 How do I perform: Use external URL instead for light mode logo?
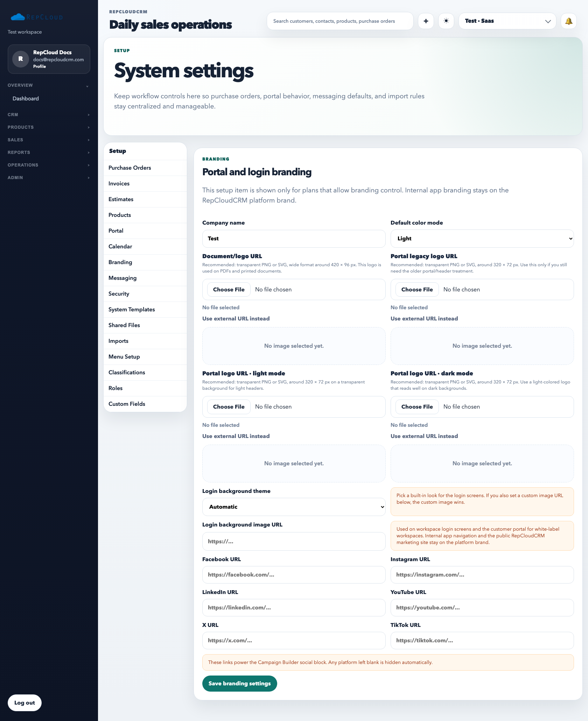(236, 436)
